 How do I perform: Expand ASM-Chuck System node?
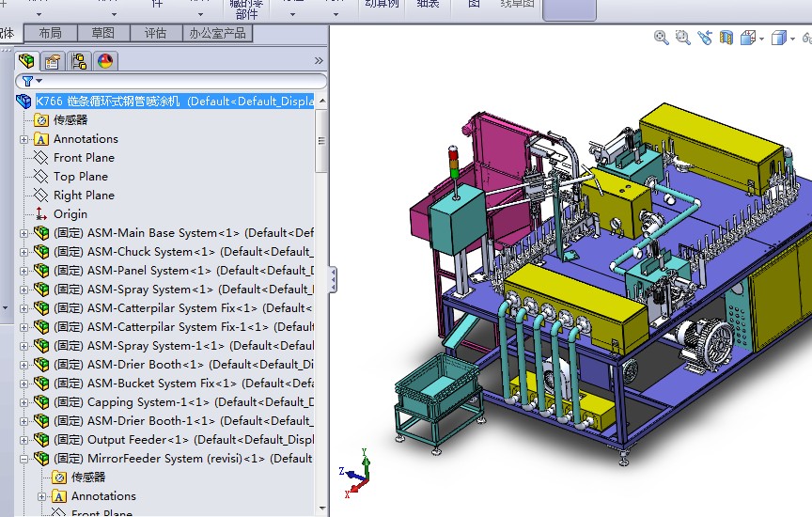[x=23, y=252]
